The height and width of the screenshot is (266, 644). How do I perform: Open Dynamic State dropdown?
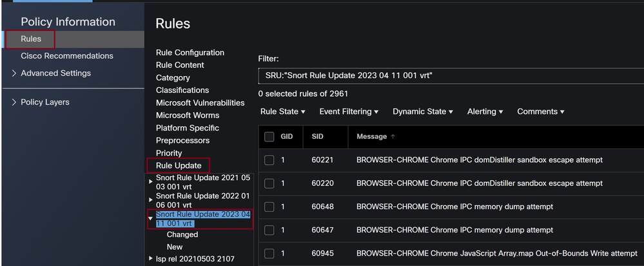pyautogui.click(x=422, y=112)
